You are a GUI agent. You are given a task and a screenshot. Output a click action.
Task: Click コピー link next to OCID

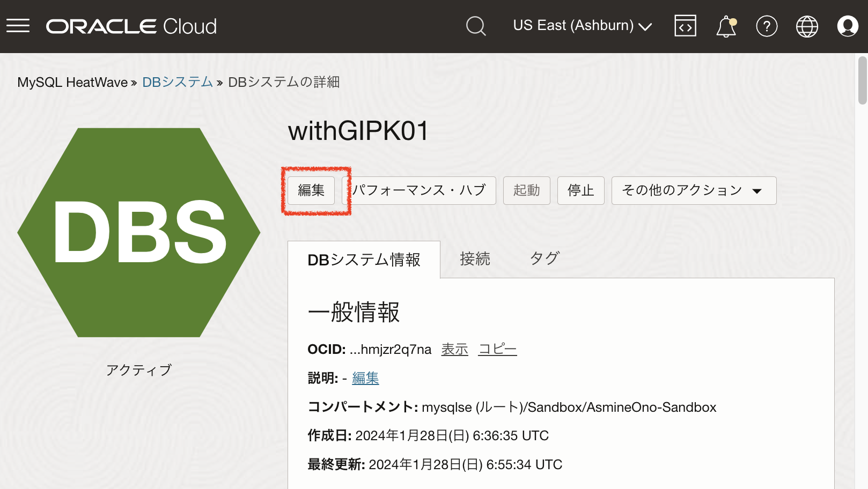pos(497,350)
